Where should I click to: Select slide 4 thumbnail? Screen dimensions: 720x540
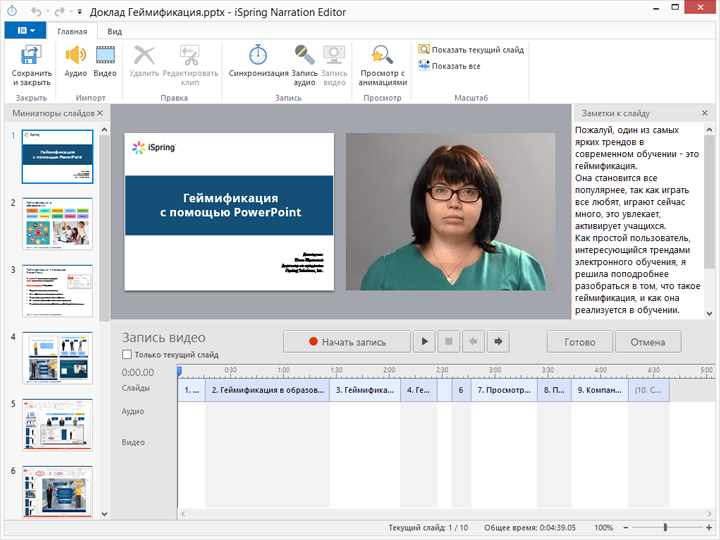point(57,358)
